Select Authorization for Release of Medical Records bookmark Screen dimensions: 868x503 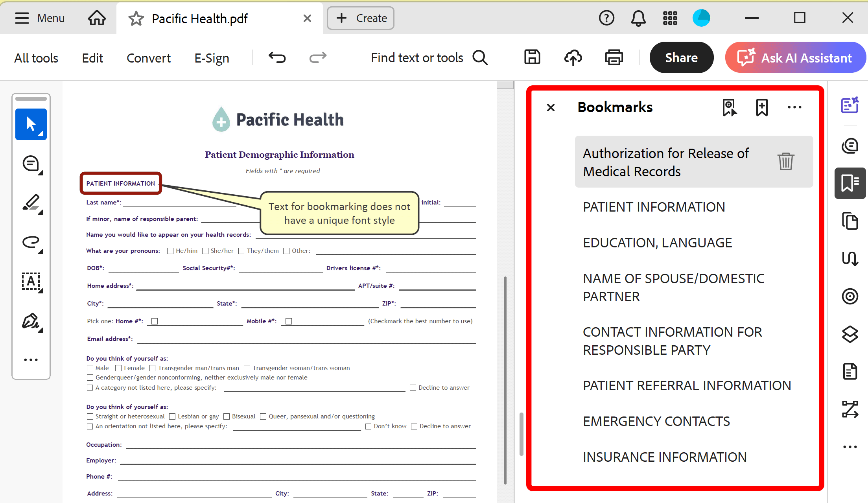point(694,162)
